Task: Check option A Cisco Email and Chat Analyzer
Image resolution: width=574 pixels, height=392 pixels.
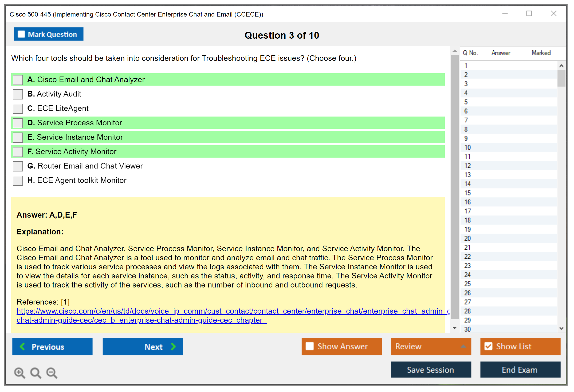Action: 18,80
